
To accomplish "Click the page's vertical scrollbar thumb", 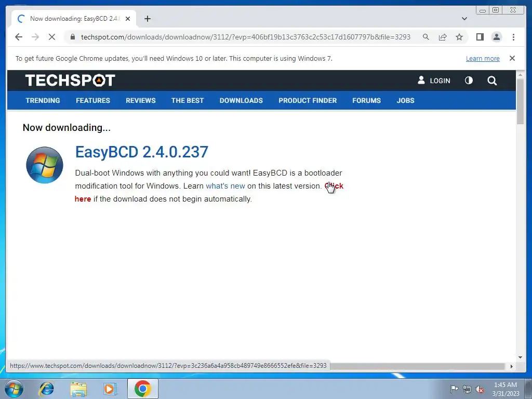I will pyautogui.click(x=521, y=101).
